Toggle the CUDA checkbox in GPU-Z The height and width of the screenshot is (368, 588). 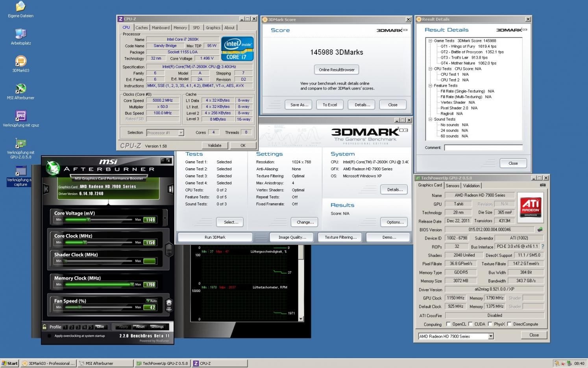click(470, 324)
